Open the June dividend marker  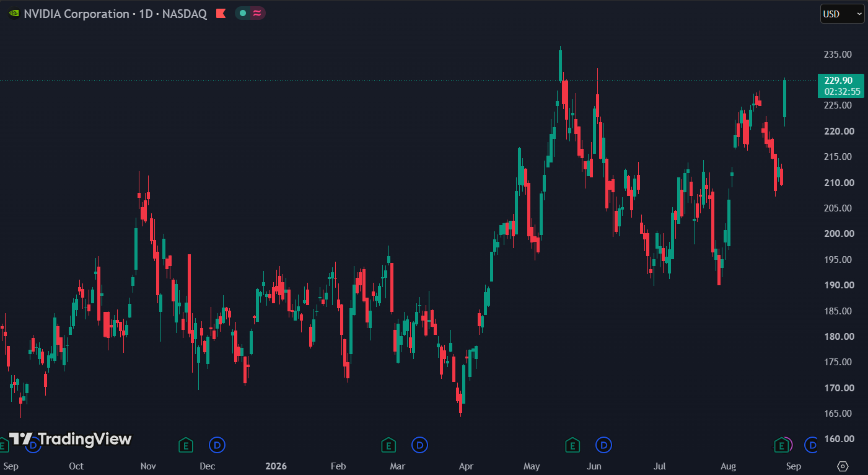coord(603,445)
